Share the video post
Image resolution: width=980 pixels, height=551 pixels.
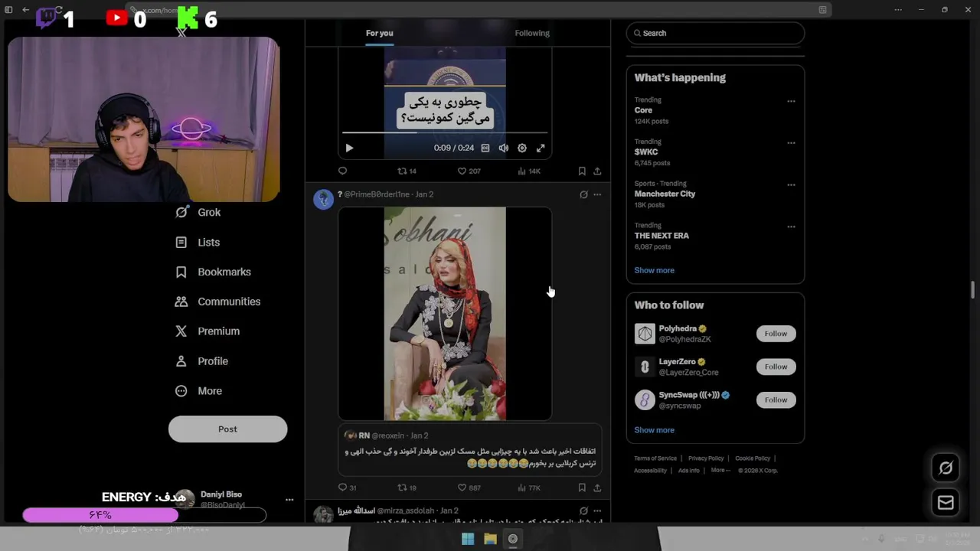pyautogui.click(x=597, y=171)
